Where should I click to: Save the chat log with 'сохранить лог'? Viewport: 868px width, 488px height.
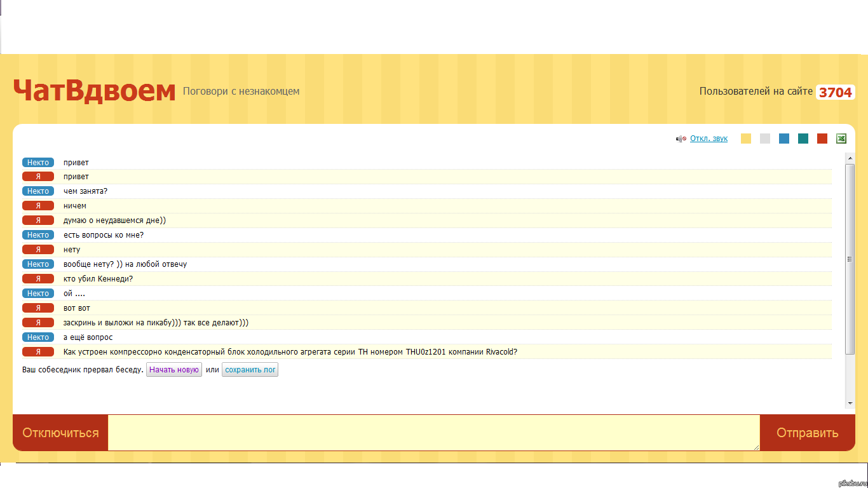(x=250, y=370)
